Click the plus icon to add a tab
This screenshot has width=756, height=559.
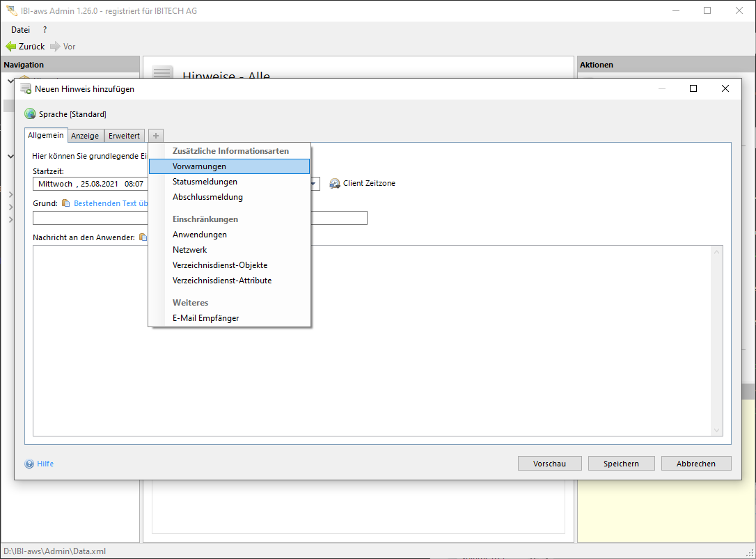pos(156,136)
